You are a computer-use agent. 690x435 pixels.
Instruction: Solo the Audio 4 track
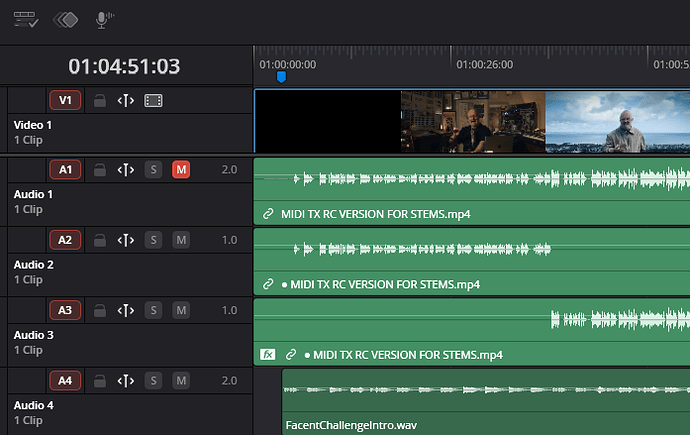(x=153, y=380)
